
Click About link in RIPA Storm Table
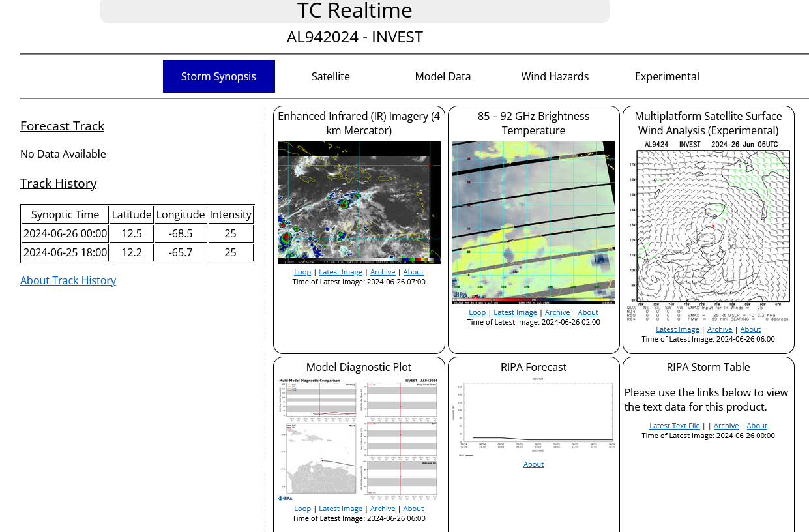[757, 426]
